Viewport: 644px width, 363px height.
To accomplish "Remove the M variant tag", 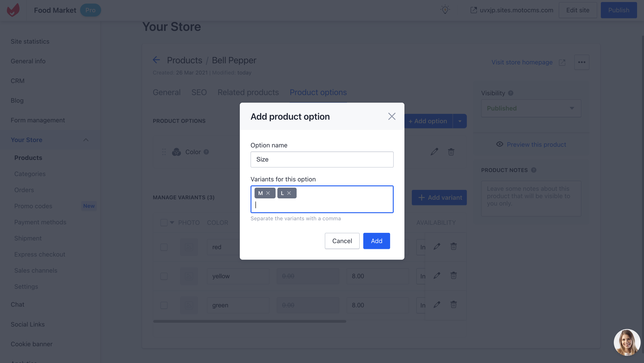I will (x=268, y=193).
